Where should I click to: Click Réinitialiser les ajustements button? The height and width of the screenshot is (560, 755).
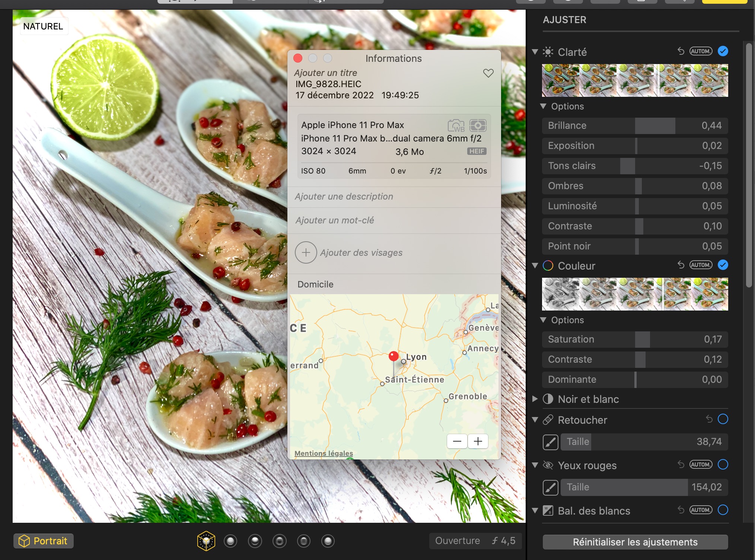click(635, 542)
